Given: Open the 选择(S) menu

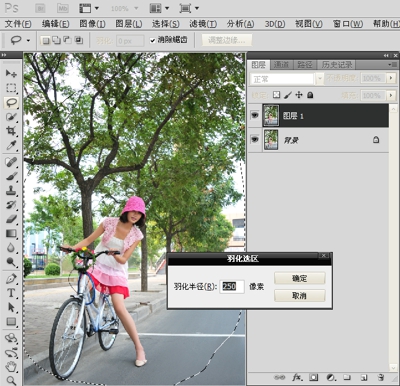Looking at the screenshot, I should tap(166, 24).
